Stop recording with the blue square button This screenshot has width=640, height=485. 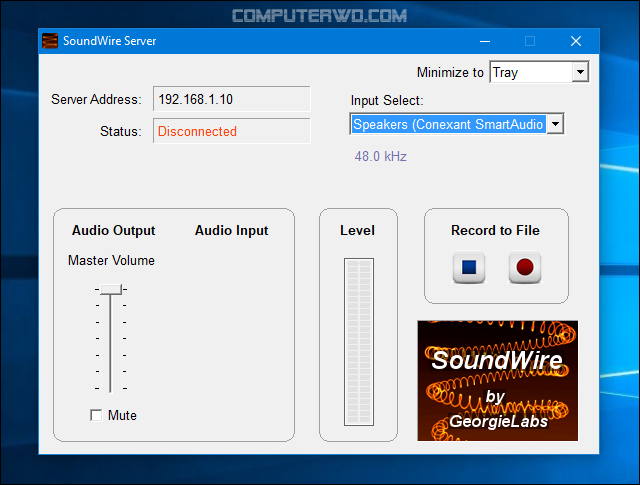click(x=469, y=267)
